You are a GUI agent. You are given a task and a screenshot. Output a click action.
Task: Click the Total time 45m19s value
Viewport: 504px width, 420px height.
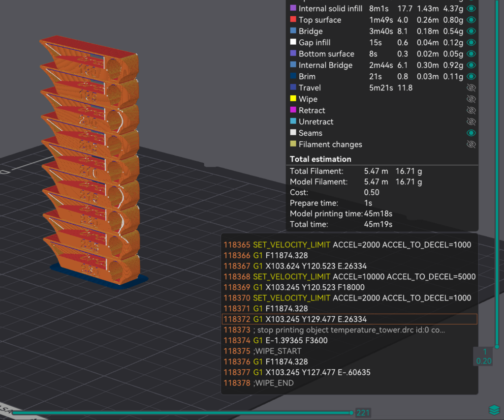pyautogui.click(x=378, y=224)
